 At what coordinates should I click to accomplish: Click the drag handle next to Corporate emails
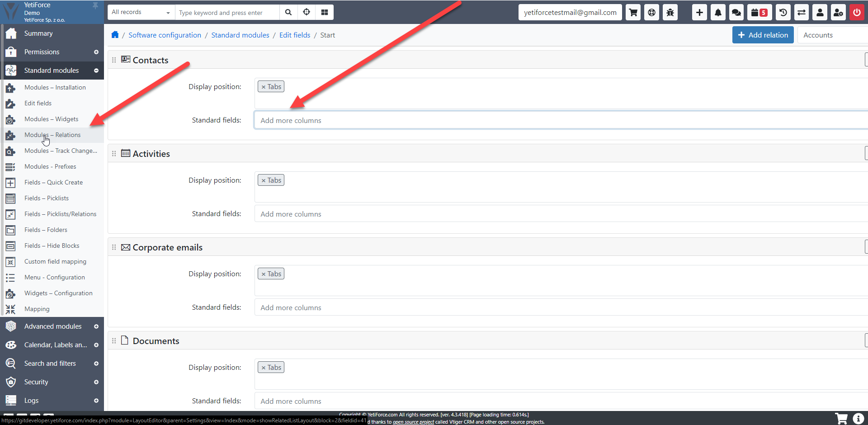pyautogui.click(x=114, y=247)
